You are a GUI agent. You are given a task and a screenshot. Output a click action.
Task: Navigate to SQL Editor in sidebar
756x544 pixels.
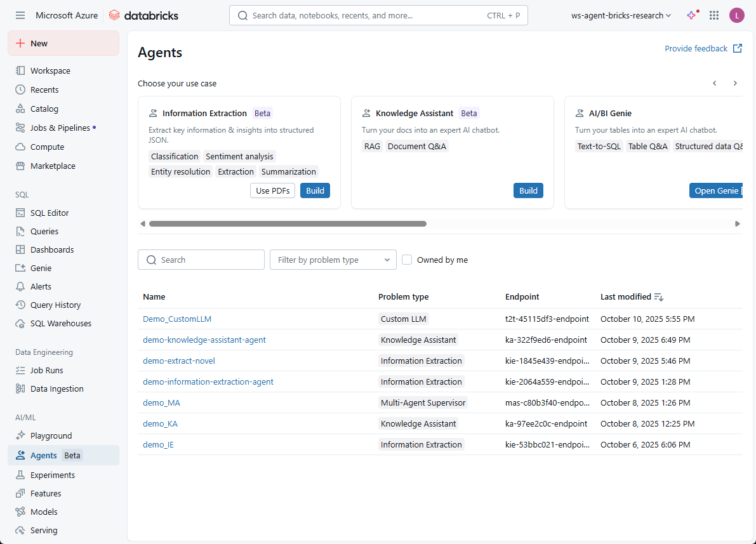pyautogui.click(x=50, y=213)
